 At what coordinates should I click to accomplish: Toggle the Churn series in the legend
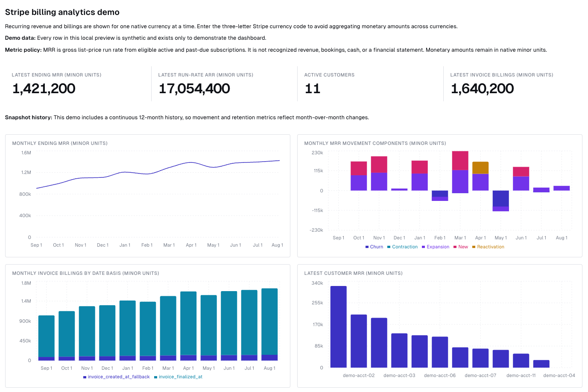374,247
